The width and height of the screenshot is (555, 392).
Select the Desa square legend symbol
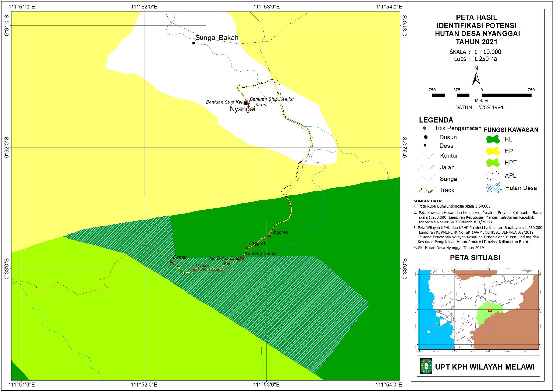click(426, 145)
